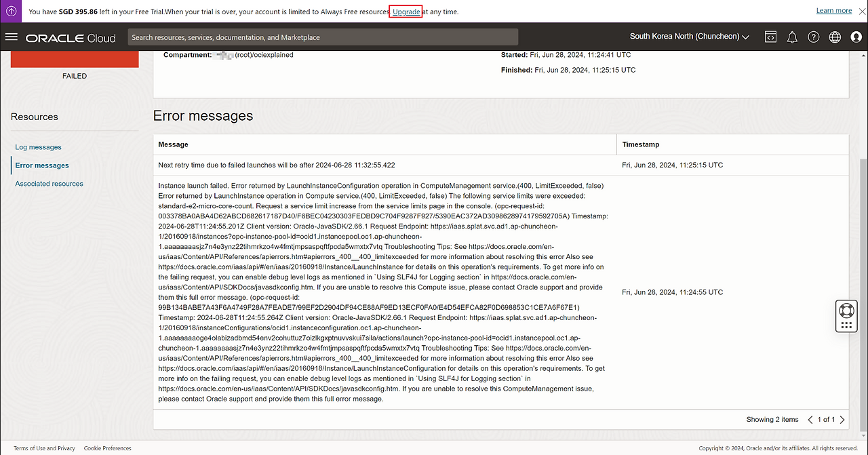Go to previous page of error messages

810,420
